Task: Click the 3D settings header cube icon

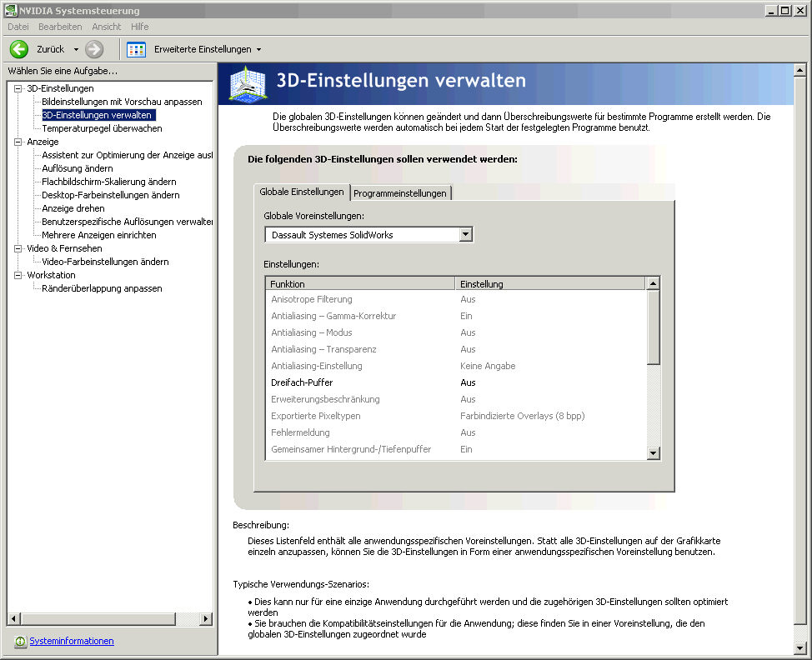Action: point(248,84)
